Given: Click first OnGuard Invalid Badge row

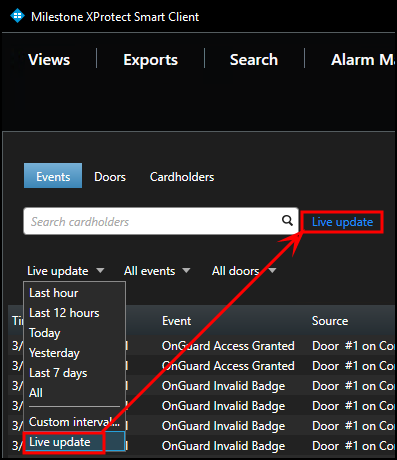Looking at the screenshot, I should click(202, 386).
